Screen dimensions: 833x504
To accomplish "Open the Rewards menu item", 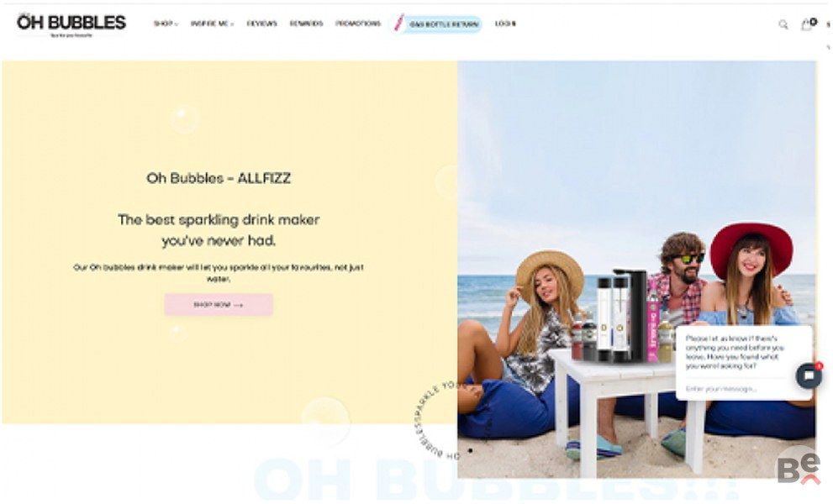I will click(x=306, y=24).
